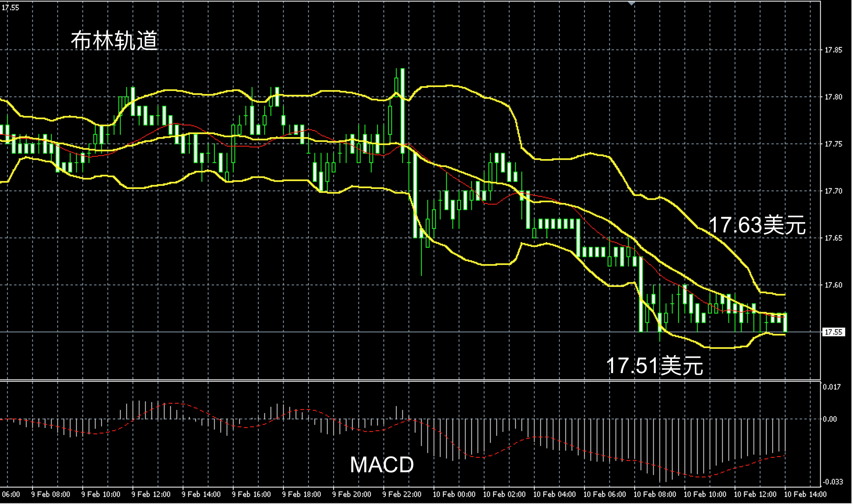Click the 0.00 MACD zero level label
This screenshot has height=504, width=853.
pos(830,419)
